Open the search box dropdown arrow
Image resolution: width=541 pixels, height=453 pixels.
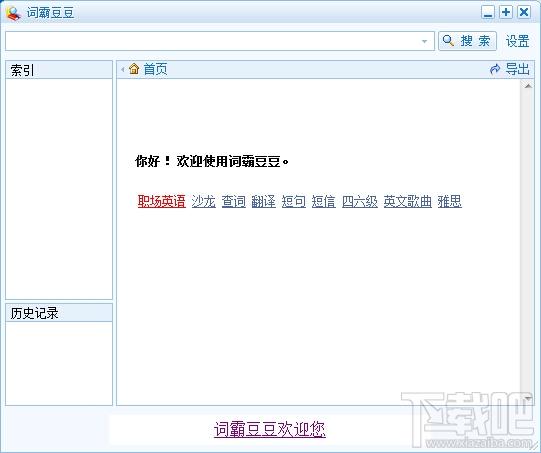pyautogui.click(x=424, y=41)
